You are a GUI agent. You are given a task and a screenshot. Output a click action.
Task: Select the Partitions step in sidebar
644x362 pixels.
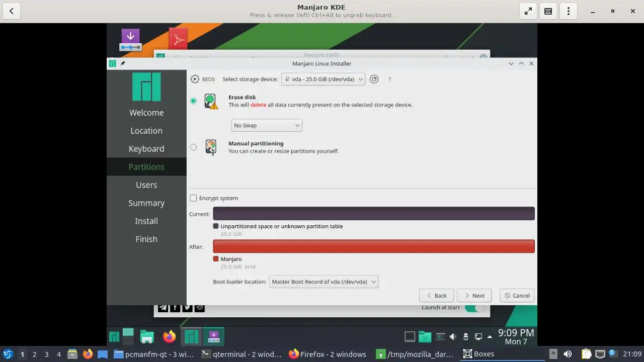click(146, 167)
